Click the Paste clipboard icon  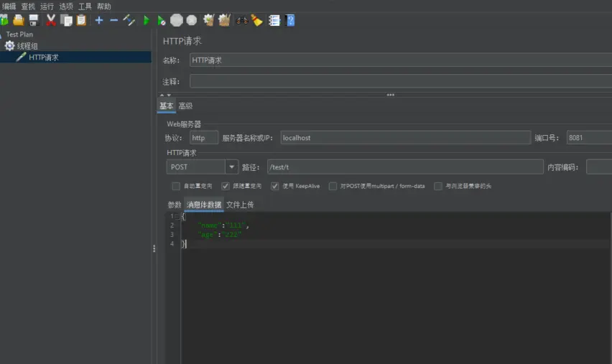tap(81, 20)
